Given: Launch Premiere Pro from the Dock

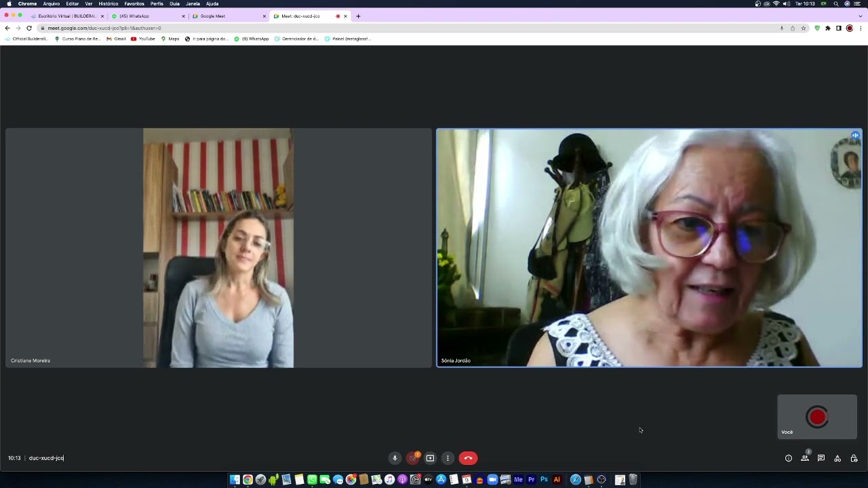Looking at the screenshot, I should pos(531,479).
